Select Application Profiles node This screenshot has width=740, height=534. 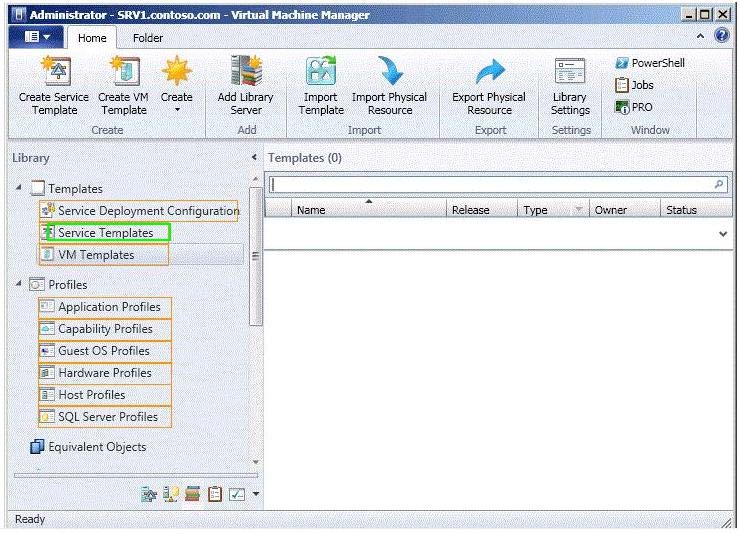point(105,307)
